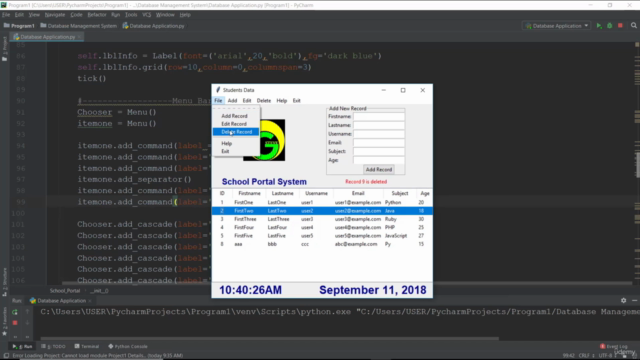This screenshot has height=360, width=640.
Task: Open Structure side tool window
Action: coord(4,282)
